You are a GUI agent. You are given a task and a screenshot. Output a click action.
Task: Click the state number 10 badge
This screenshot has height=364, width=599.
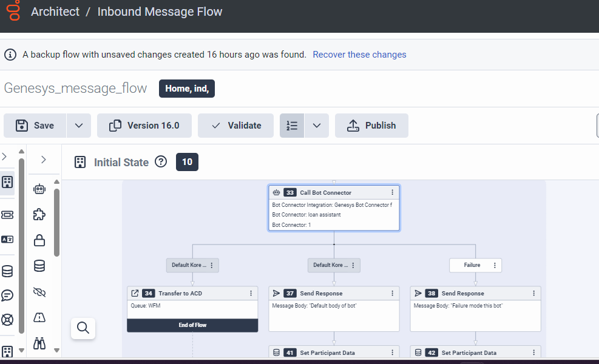click(x=187, y=162)
